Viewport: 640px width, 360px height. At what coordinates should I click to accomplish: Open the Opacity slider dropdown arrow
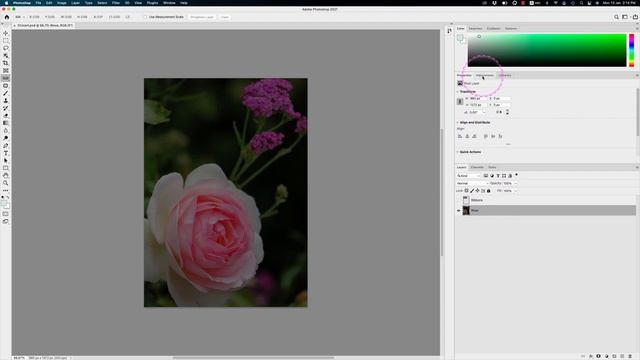(x=516, y=183)
